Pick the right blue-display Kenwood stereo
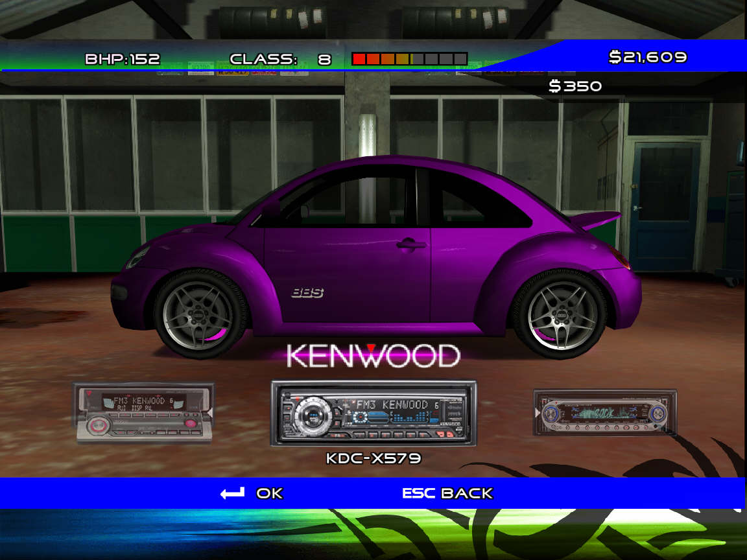 604,413
